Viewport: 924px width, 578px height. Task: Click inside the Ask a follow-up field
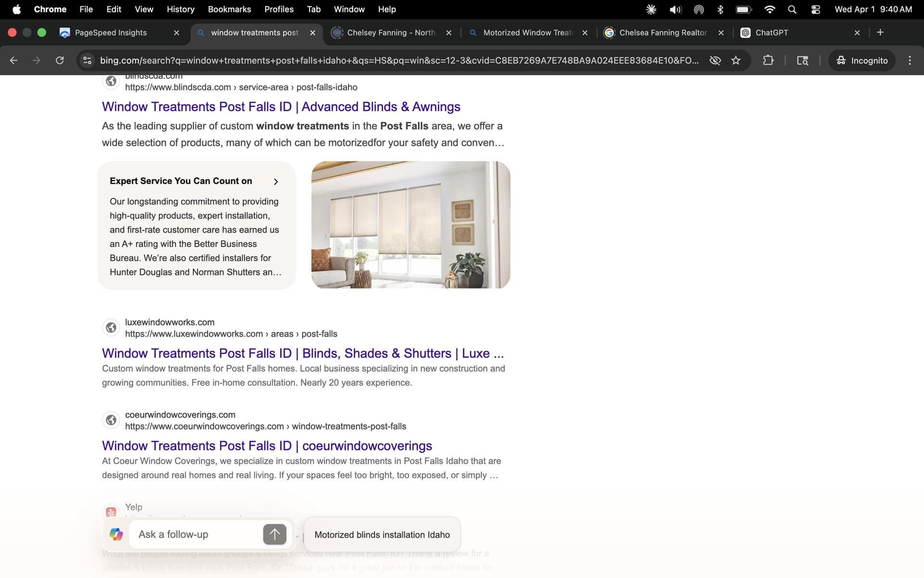pyautogui.click(x=192, y=534)
